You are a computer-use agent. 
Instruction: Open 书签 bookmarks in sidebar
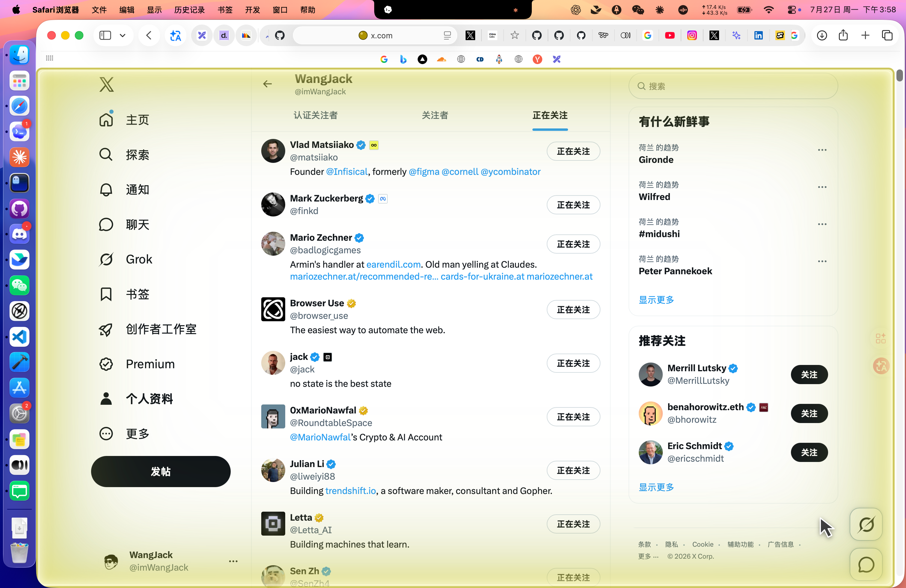click(124, 294)
